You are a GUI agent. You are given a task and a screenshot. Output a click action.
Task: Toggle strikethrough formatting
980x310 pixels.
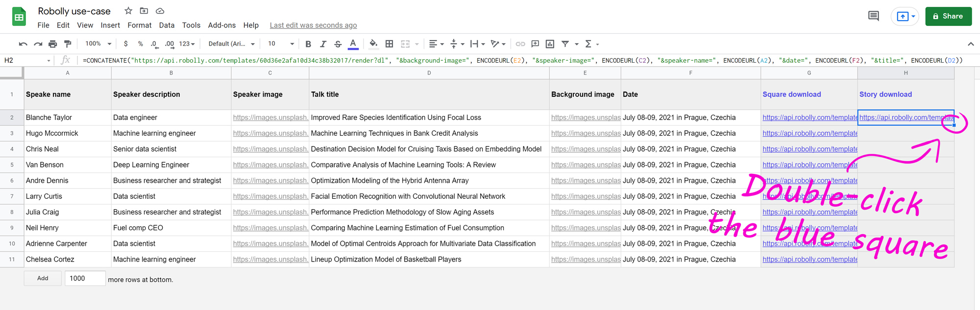click(x=338, y=44)
